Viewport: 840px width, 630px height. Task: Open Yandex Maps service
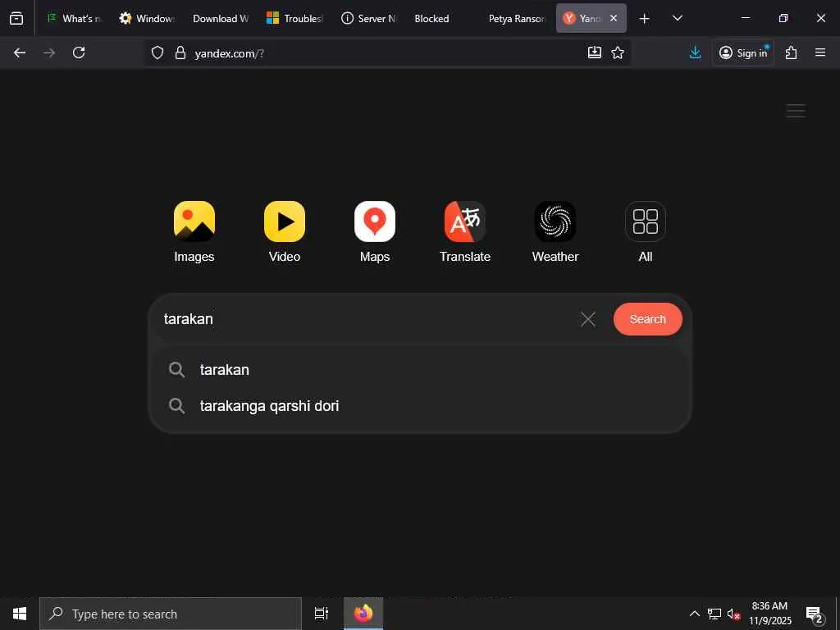374,231
